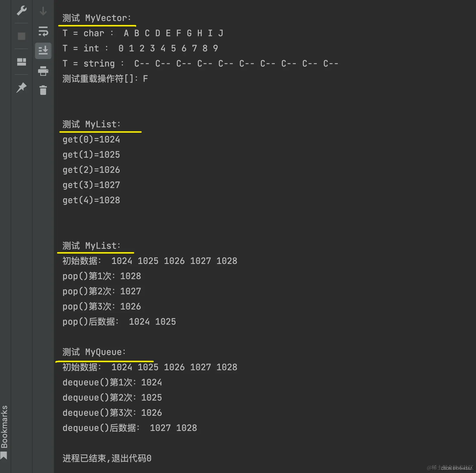The width and height of the screenshot is (476, 473).
Task: Click the 'get(2)=1026' output line
Action: 91,170
